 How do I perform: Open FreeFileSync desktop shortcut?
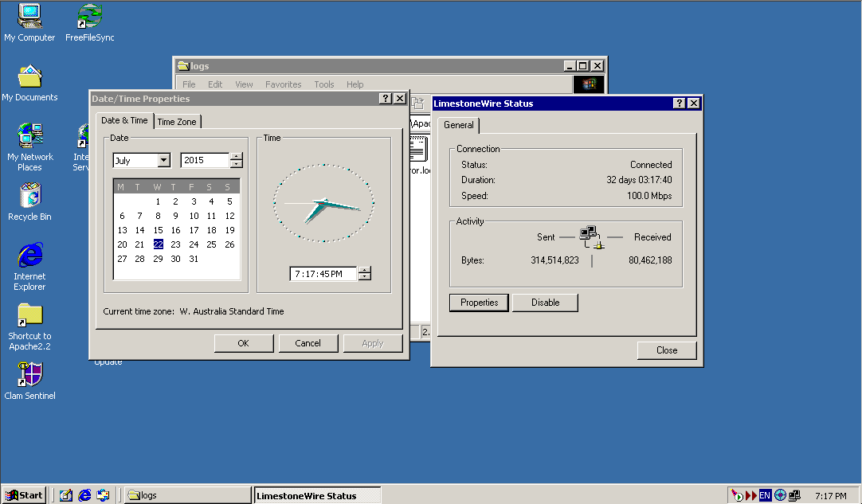[x=89, y=22]
